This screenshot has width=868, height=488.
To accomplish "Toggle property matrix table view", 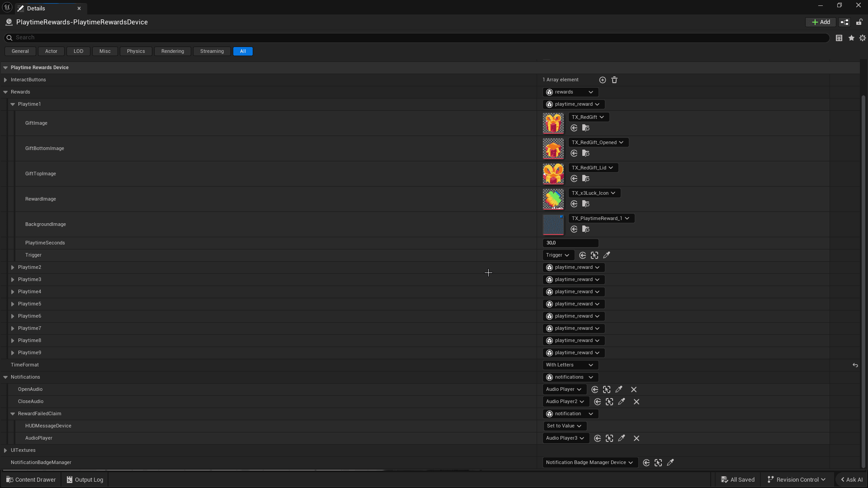I will pyautogui.click(x=839, y=38).
